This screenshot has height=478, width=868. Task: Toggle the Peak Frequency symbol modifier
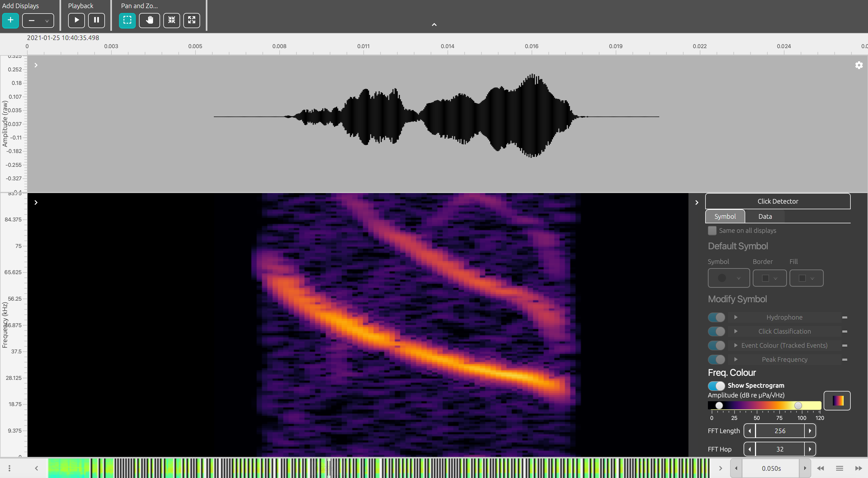point(716,359)
